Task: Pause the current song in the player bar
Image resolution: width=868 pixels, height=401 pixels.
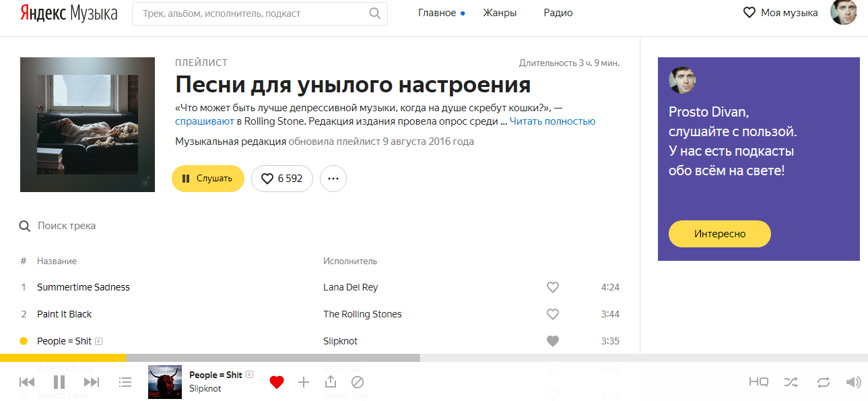Action: pos(59,382)
